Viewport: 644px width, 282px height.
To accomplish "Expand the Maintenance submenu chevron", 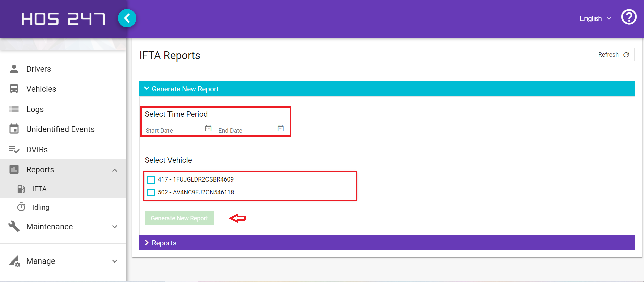I will [115, 227].
